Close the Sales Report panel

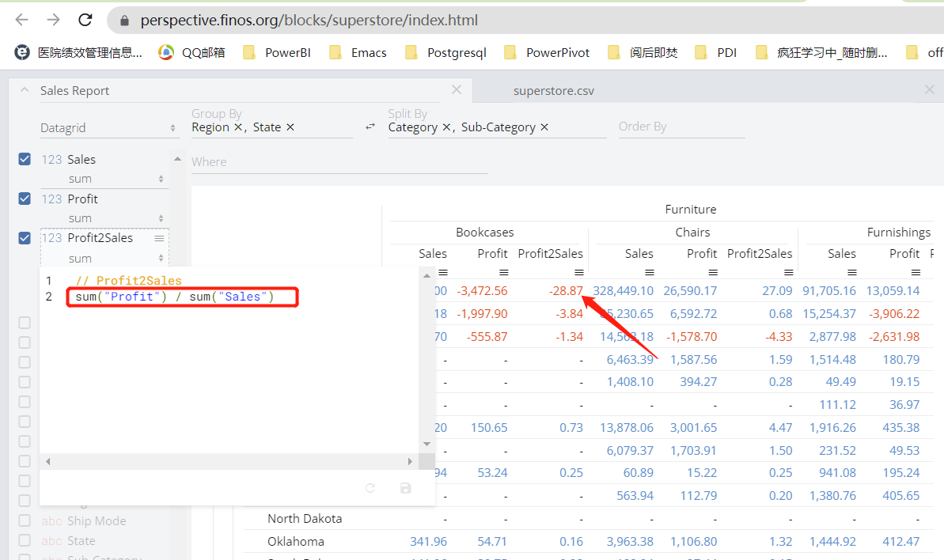click(x=457, y=89)
